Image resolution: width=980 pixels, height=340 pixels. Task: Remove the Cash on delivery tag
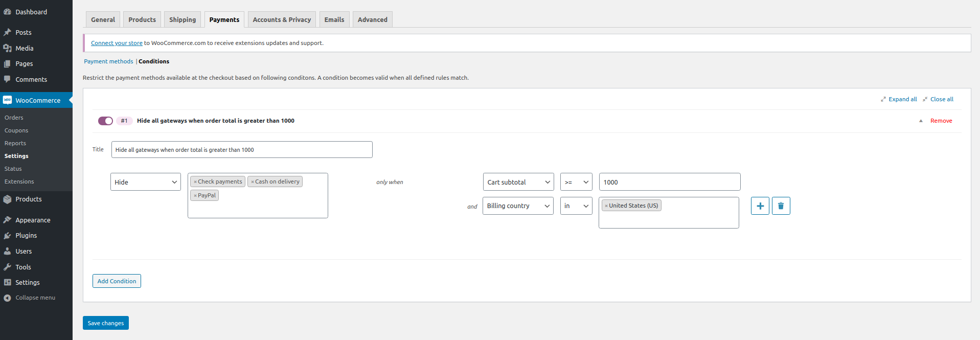(253, 182)
